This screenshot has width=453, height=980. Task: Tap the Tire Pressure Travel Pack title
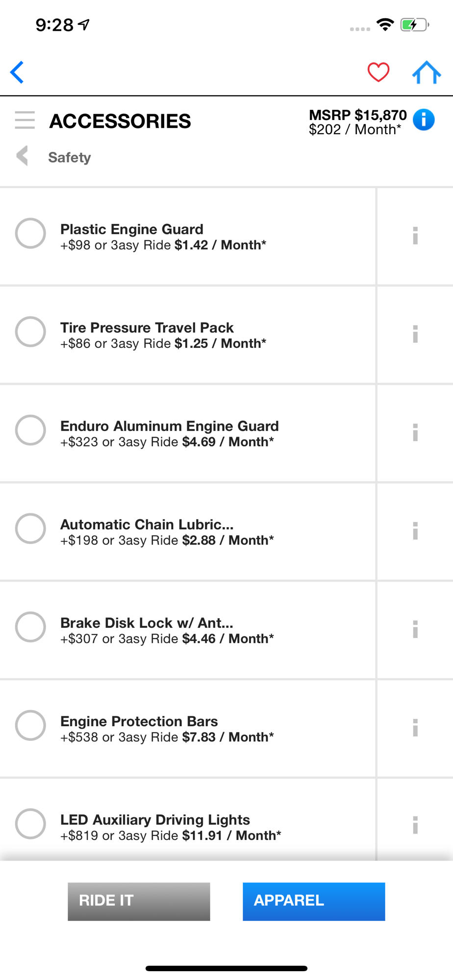point(147,327)
